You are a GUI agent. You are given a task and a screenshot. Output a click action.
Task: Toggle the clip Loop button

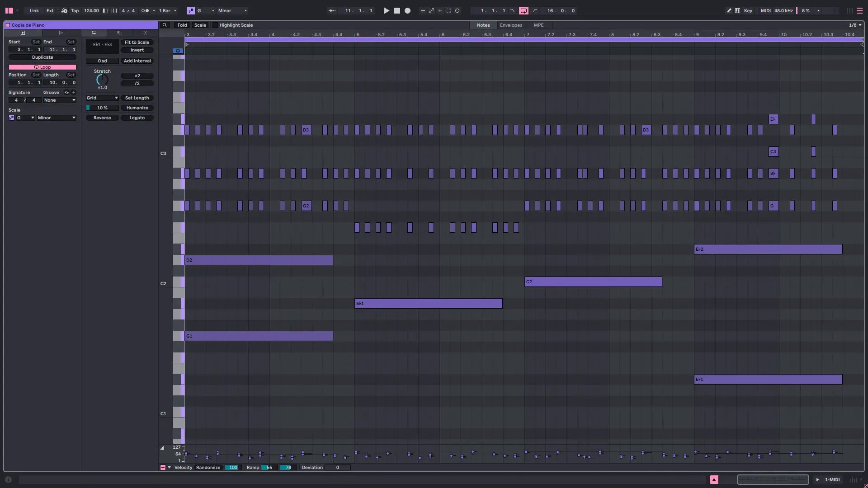tap(42, 67)
